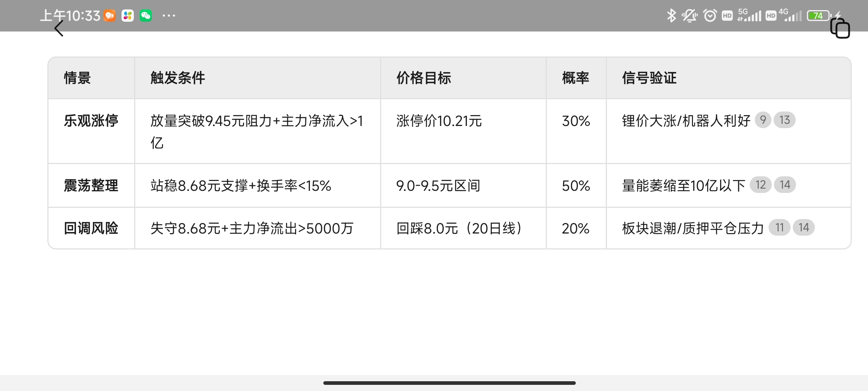The width and height of the screenshot is (868, 391).
Task: Tap the 触发条件 column header
Action: click(178, 78)
